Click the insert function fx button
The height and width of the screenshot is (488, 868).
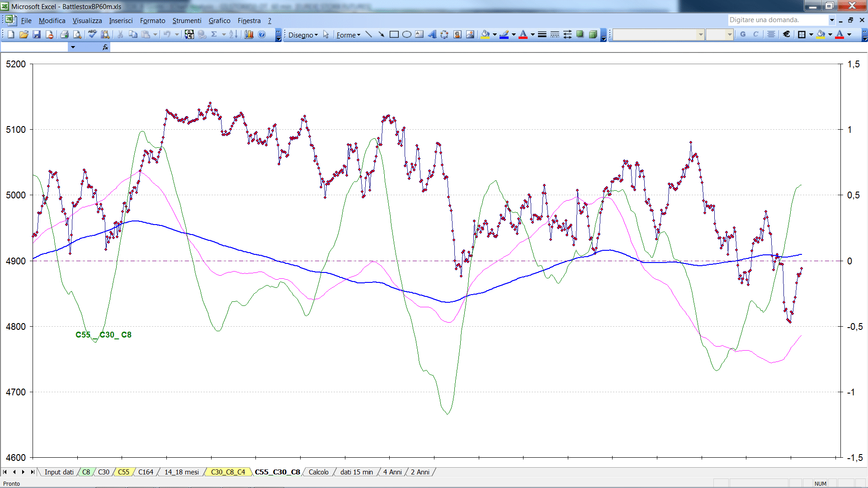(105, 47)
